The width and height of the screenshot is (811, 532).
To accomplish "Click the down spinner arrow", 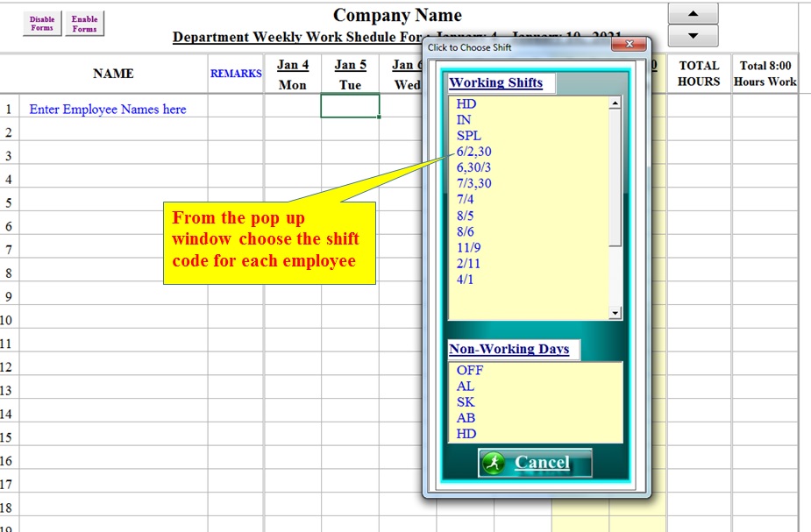I will coord(692,36).
